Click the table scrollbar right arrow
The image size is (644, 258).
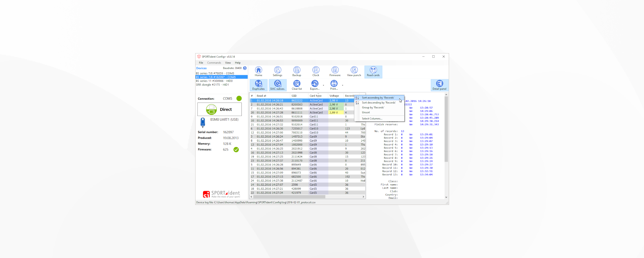coord(363,197)
